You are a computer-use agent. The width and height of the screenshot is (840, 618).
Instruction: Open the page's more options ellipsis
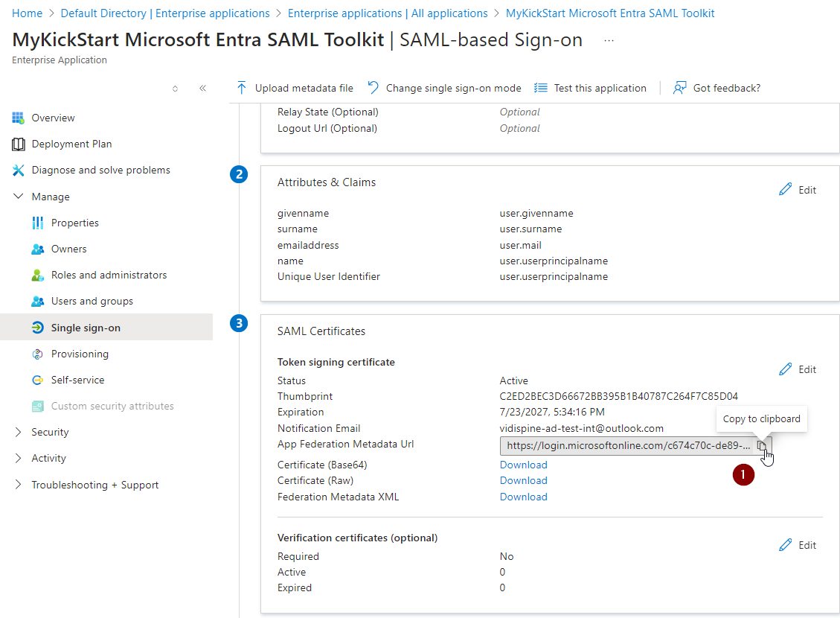click(609, 40)
